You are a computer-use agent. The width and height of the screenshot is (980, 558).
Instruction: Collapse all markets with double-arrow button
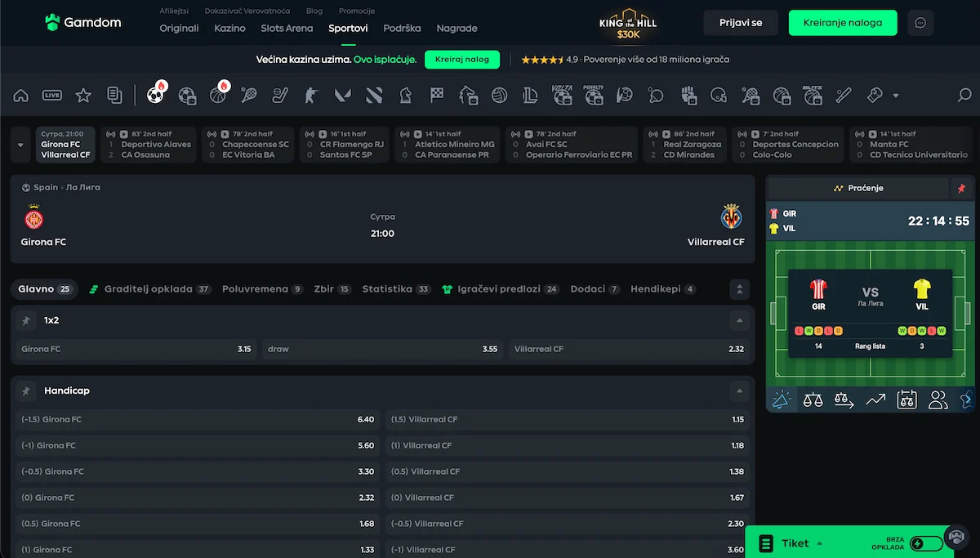click(x=739, y=289)
